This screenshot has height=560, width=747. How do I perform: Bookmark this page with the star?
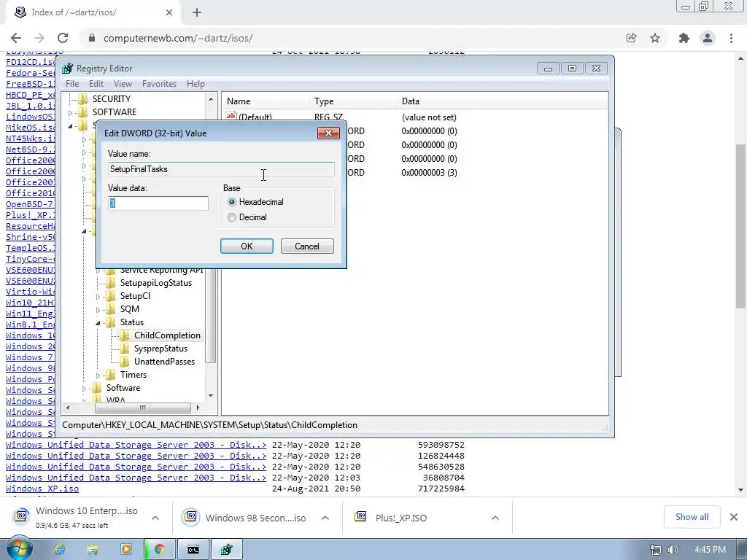pos(655,38)
